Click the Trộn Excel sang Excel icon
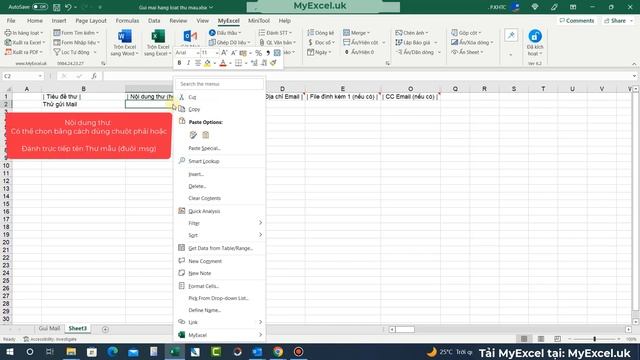This screenshot has width=640, height=360. pyautogui.click(x=158, y=36)
